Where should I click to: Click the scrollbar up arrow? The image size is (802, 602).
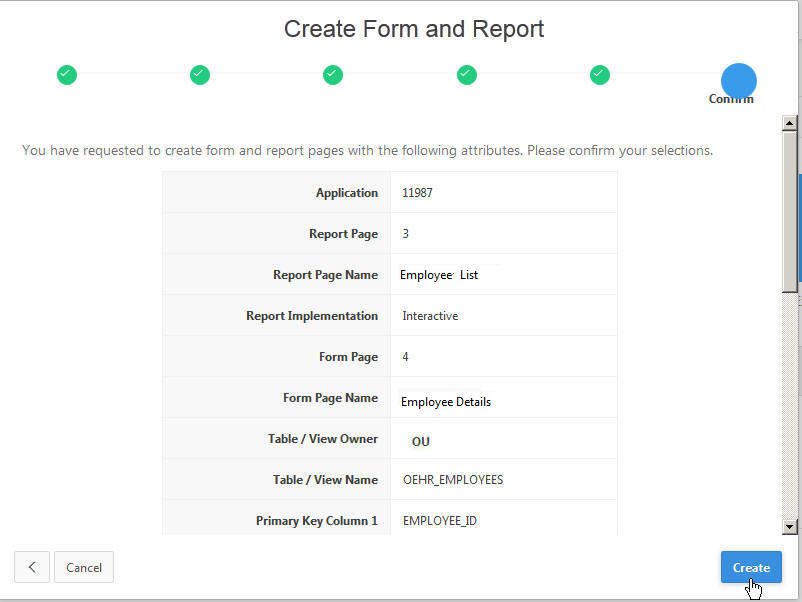[790, 123]
